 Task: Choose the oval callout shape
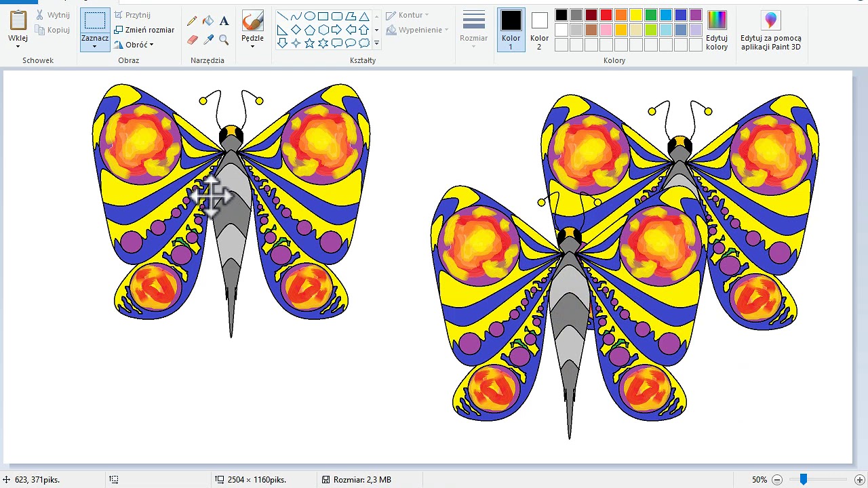350,43
